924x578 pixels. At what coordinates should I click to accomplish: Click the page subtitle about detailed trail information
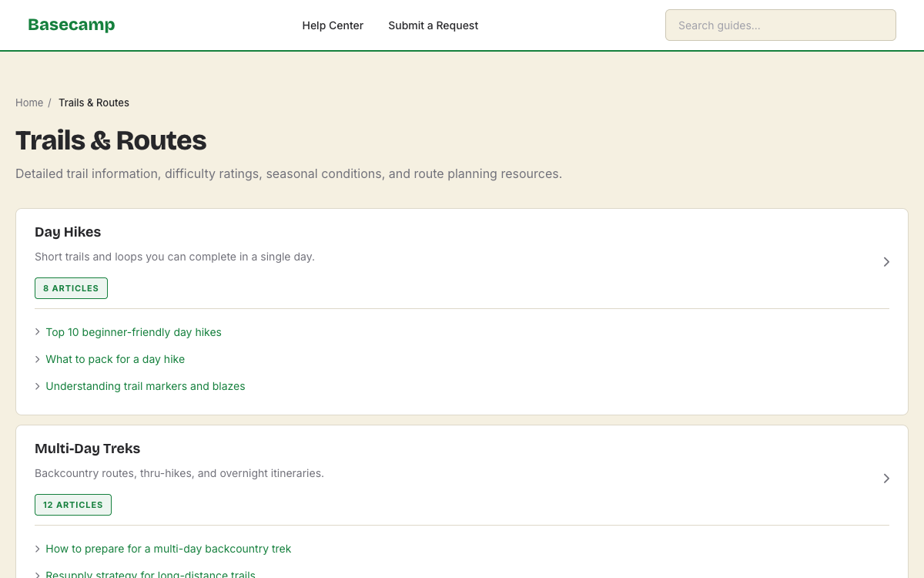tap(289, 174)
